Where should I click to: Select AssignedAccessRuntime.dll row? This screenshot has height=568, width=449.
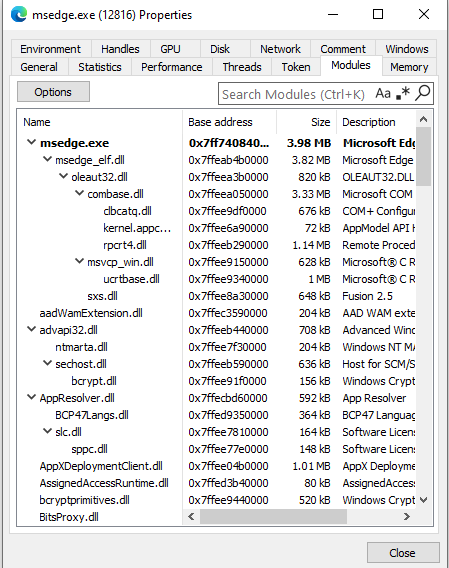click(216, 483)
